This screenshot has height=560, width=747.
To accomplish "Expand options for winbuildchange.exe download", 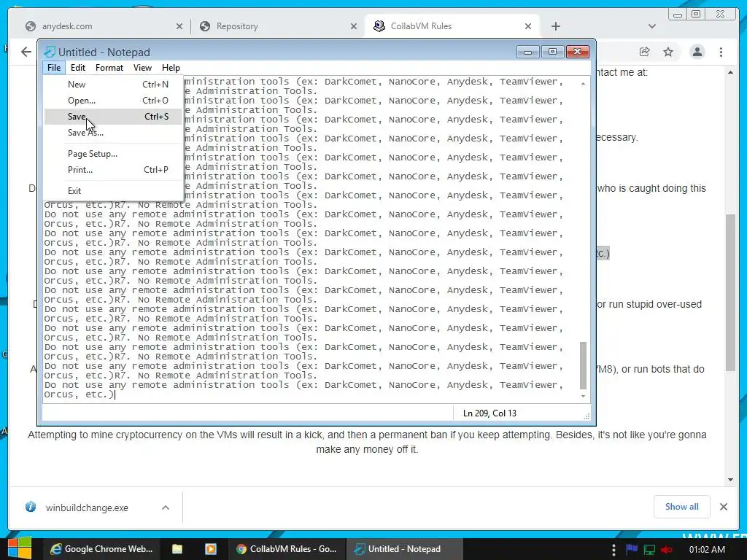I will tap(166, 507).
